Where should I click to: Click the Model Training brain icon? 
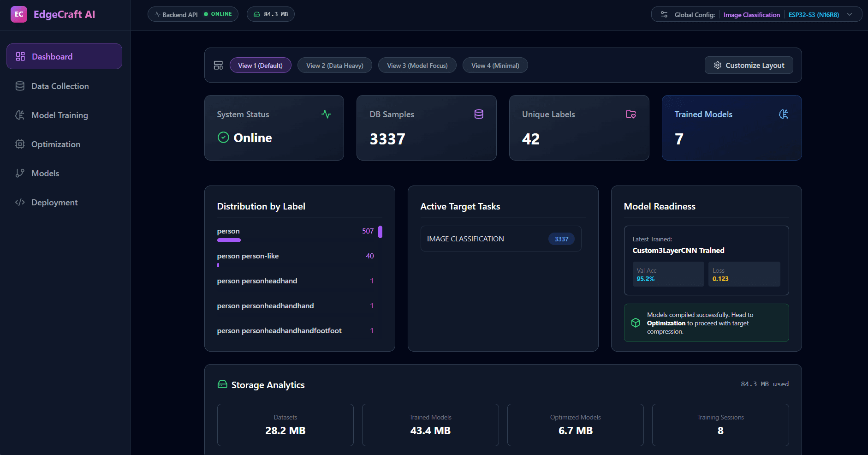coord(20,115)
